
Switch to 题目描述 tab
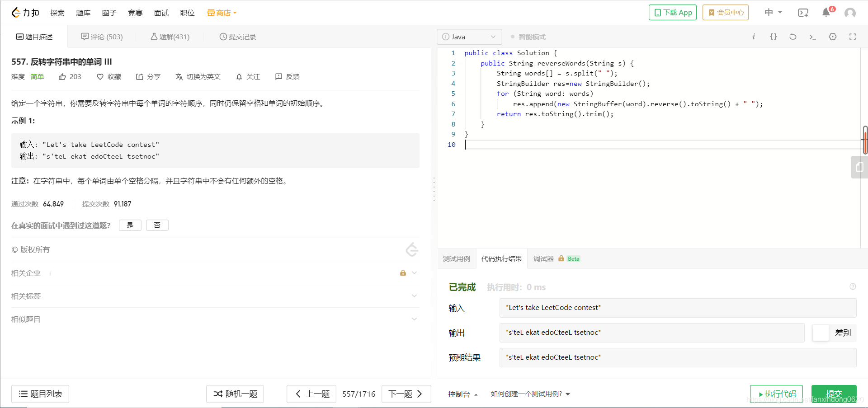coord(34,37)
